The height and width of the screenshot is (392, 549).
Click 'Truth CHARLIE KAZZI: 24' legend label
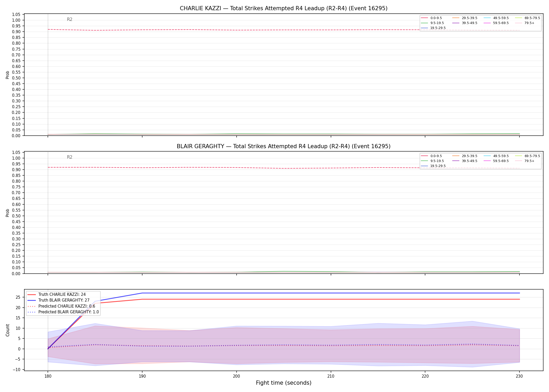(62, 295)
